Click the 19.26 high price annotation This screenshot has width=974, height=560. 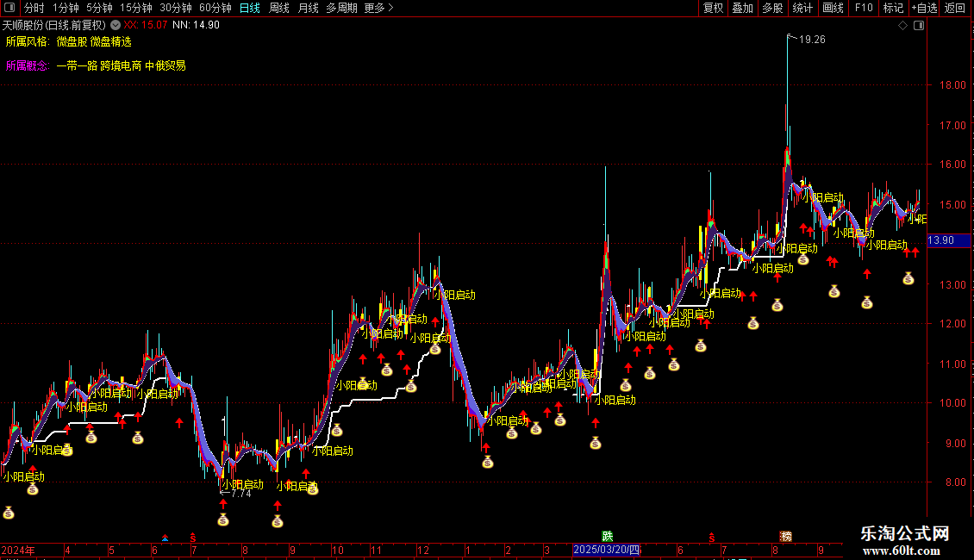[x=812, y=40]
